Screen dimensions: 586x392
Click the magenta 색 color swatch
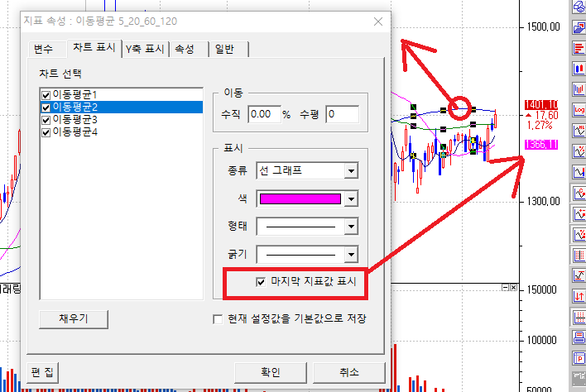300,198
